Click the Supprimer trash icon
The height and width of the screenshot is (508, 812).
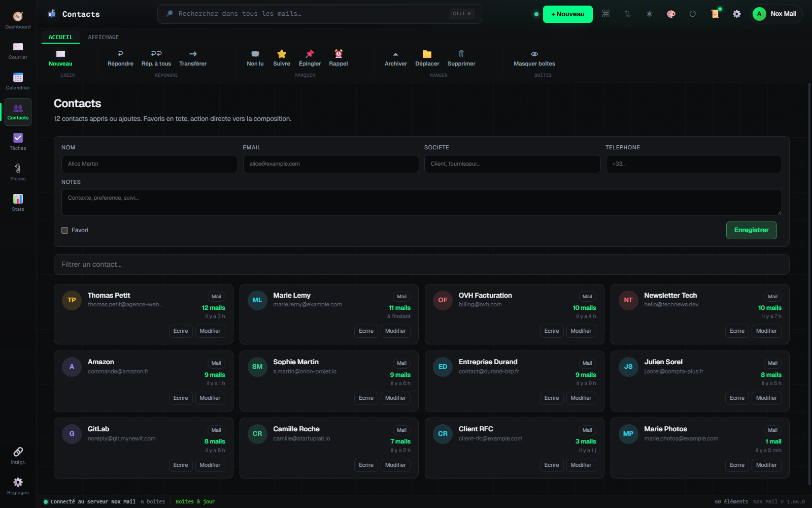tap(461, 58)
